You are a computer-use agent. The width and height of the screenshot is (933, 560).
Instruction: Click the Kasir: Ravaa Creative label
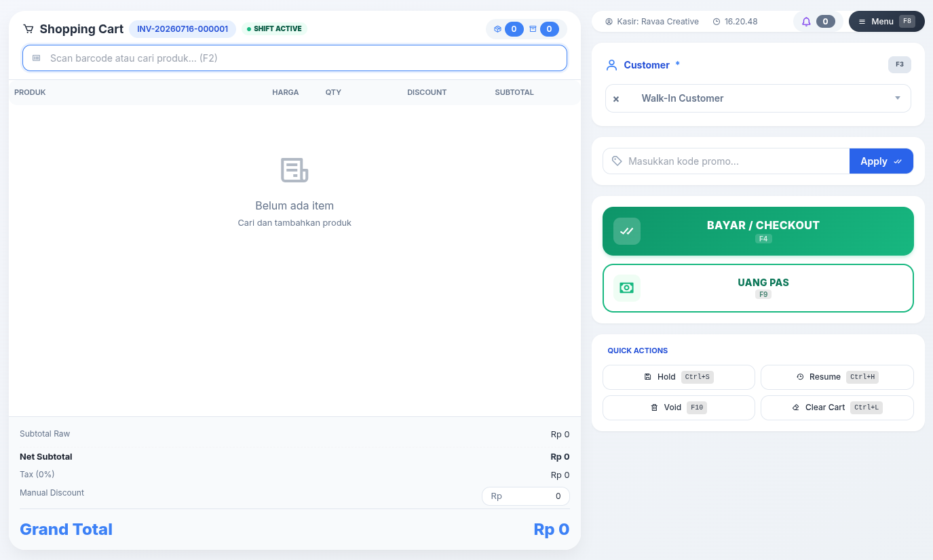click(x=658, y=22)
